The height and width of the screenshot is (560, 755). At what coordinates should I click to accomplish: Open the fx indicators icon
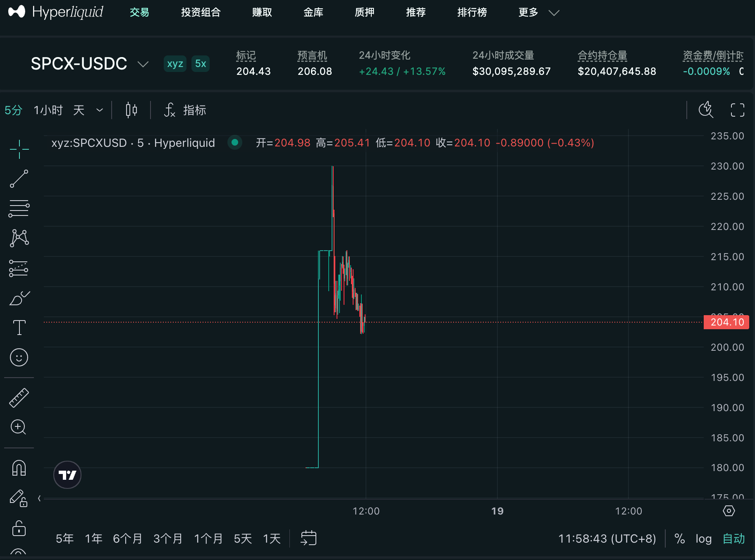click(x=170, y=110)
